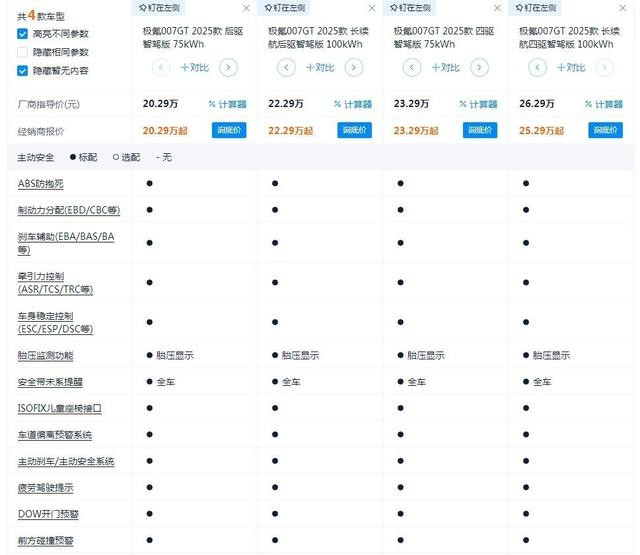Click dealer price 23.29万起
Screen dimensions: 640x555
[416, 131]
